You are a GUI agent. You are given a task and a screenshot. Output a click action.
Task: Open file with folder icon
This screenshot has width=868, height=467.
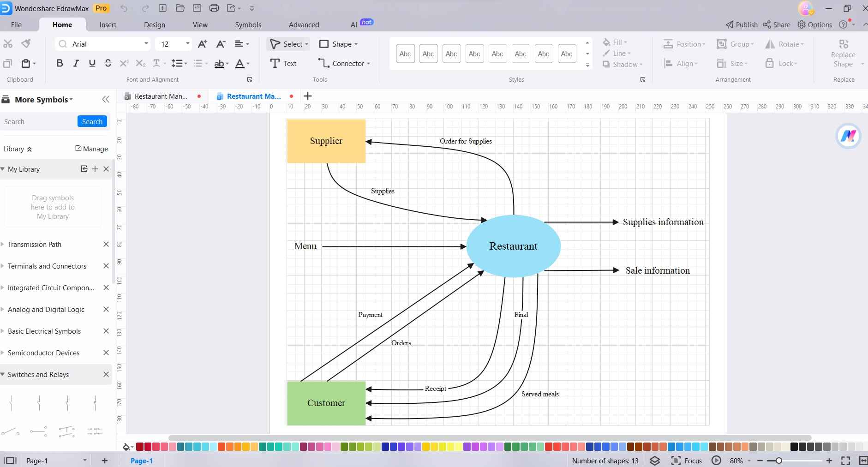pyautogui.click(x=180, y=8)
